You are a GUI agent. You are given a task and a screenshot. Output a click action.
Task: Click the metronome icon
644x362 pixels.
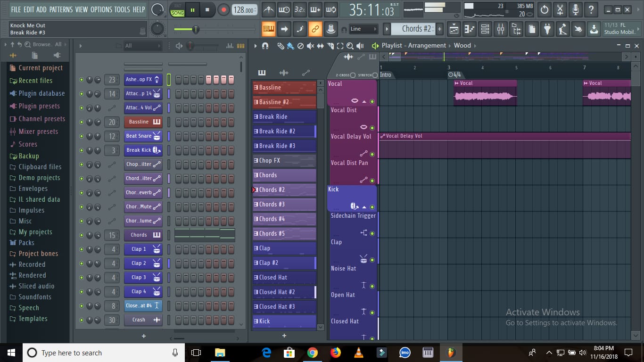[269, 9]
